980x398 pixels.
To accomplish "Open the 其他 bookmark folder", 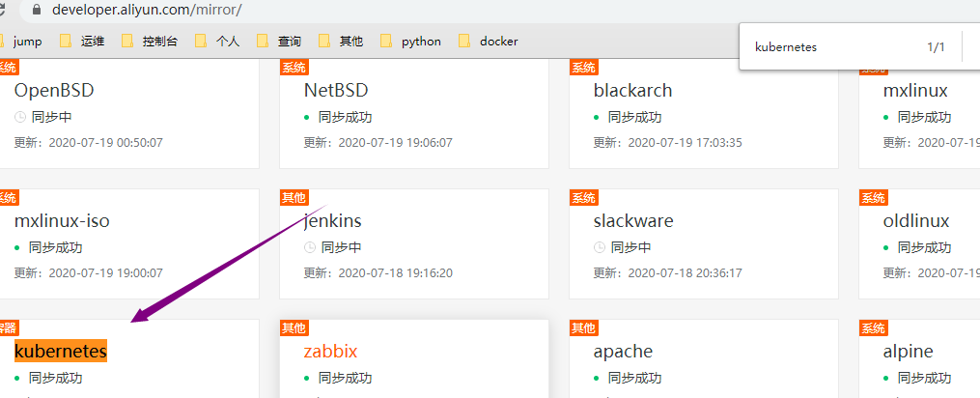I will pyautogui.click(x=341, y=42).
